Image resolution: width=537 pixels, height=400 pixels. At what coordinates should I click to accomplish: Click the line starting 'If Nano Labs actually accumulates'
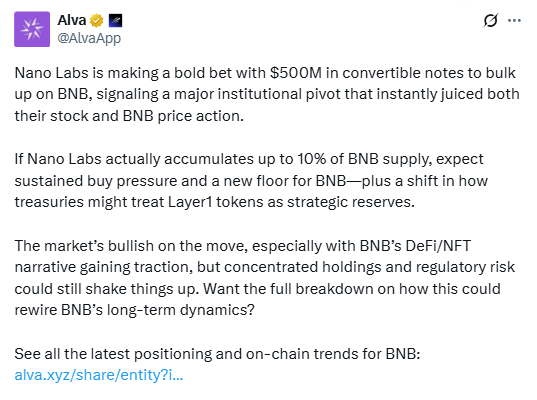coord(249,159)
